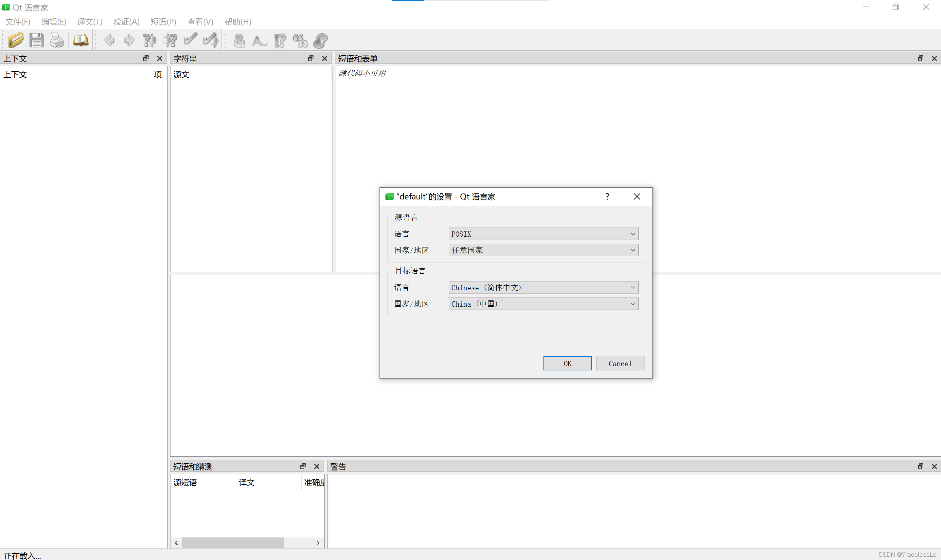Click the Open file folder icon
The height and width of the screenshot is (560, 941).
[x=16, y=41]
